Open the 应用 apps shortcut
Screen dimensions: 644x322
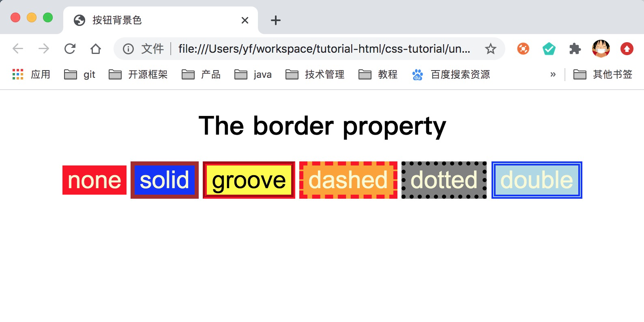[32, 75]
